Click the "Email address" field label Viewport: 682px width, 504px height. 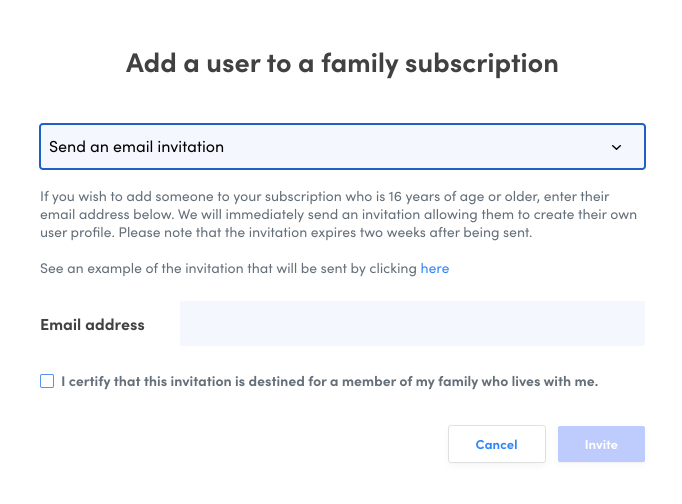[92, 325]
